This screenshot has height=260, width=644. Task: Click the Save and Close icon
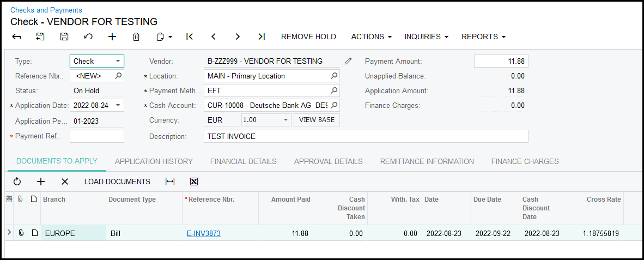(x=40, y=37)
